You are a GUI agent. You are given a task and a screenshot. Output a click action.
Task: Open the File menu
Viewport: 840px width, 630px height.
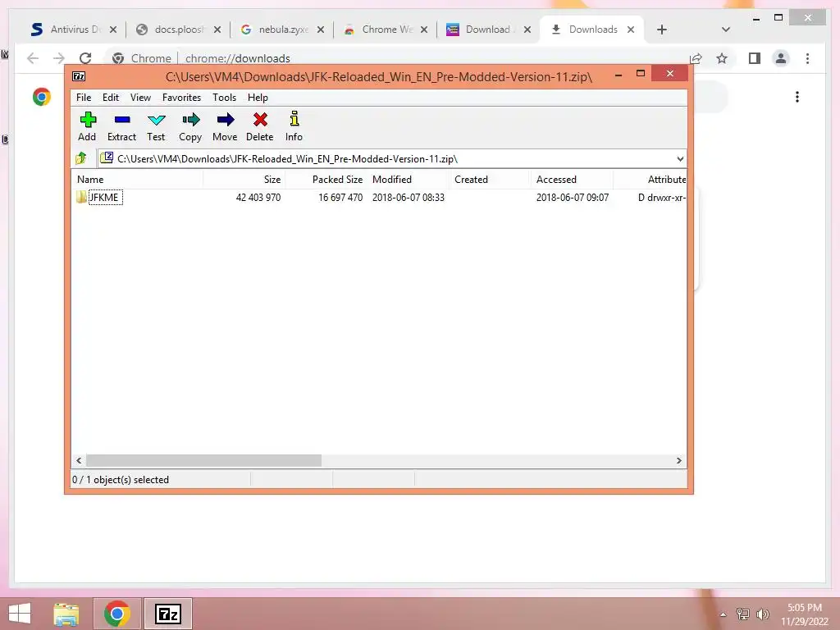(x=84, y=98)
